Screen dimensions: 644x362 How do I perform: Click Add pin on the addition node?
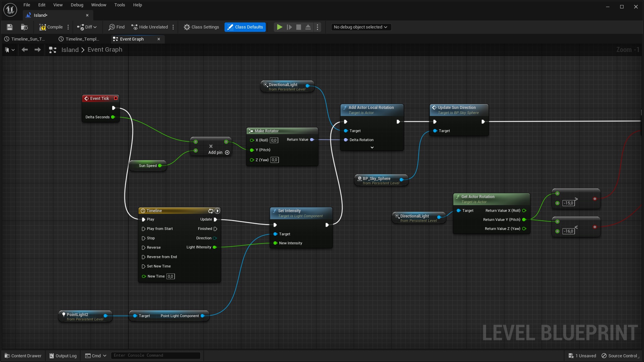point(218,152)
